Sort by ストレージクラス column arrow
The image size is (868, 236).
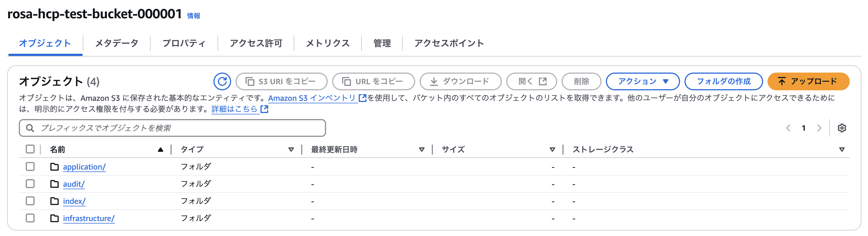click(x=842, y=149)
